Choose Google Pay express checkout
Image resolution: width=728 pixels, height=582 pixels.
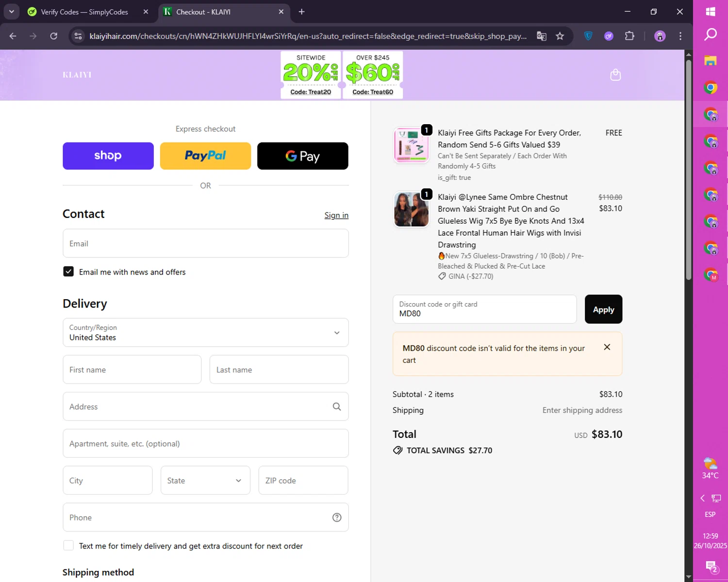point(303,156)
